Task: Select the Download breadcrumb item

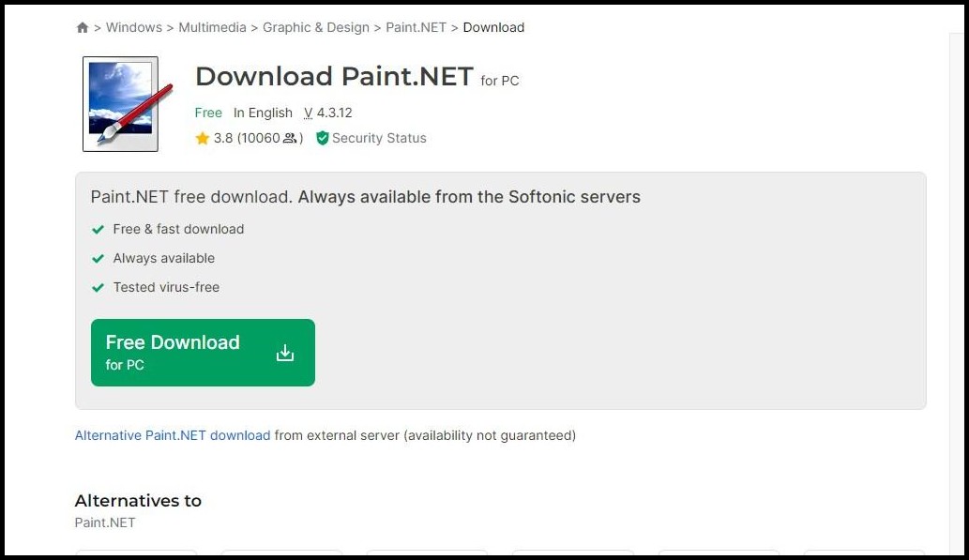Action: pyautogui.click(x=493, y=27)
